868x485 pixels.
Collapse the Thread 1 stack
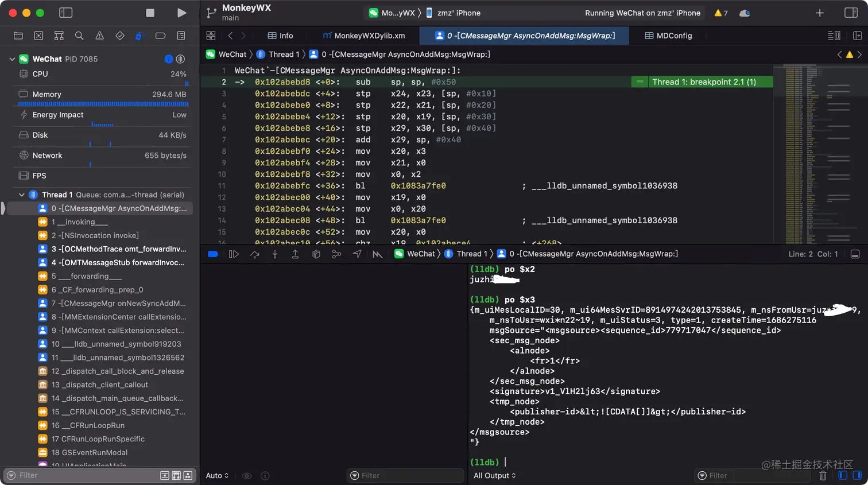[22, 195]
